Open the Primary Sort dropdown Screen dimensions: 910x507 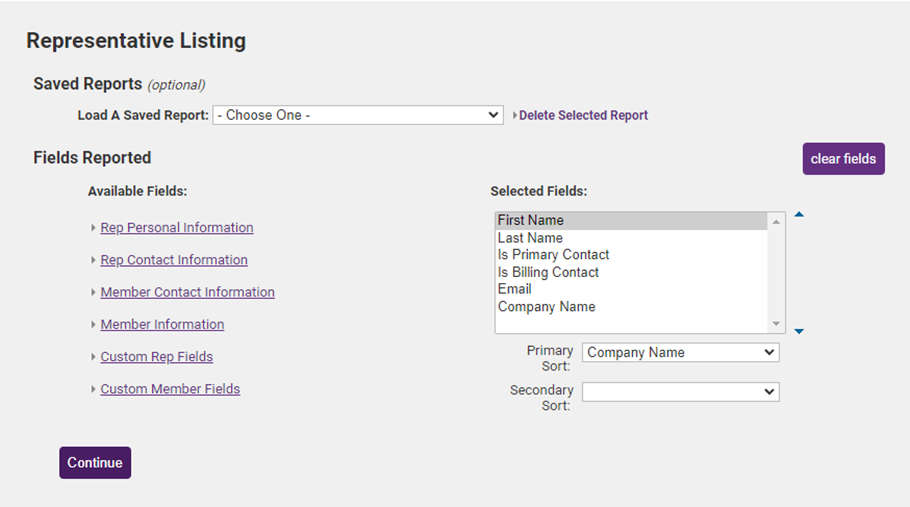coord(680,352)
